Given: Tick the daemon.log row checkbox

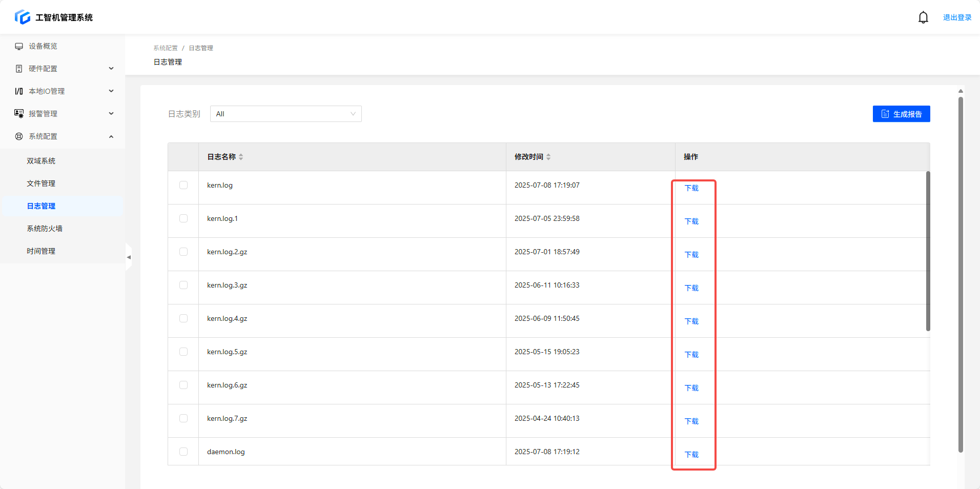Looking at the screenshot, I should 183,452.
